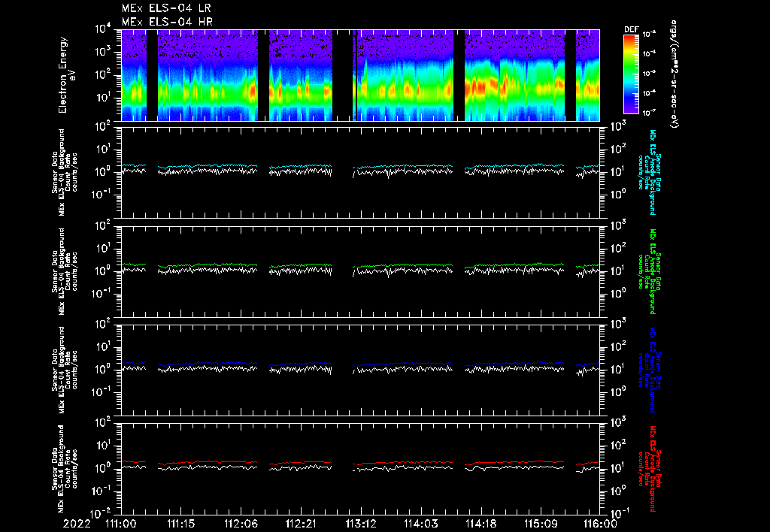This screenshot has width=770, height=532.
Task: Click the red Anode Background right-side axis label
Action: (x=649, y=468)
